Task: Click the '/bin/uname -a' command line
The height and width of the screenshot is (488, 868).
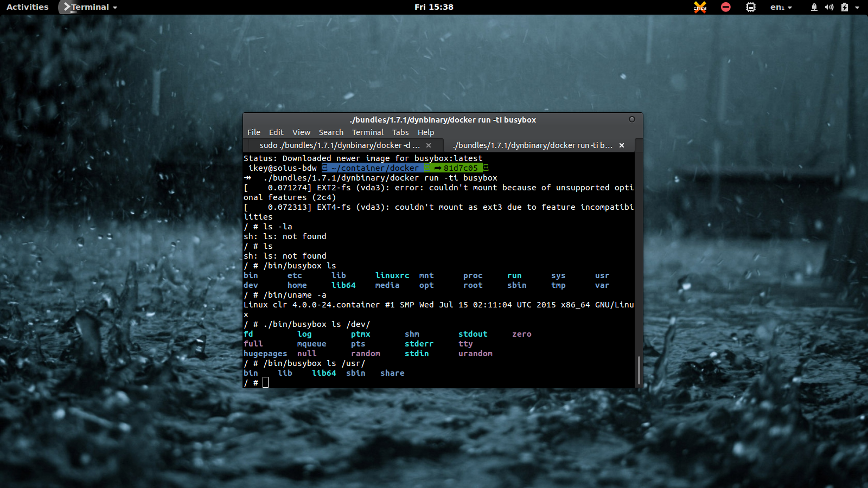Action: pos(285,295)
